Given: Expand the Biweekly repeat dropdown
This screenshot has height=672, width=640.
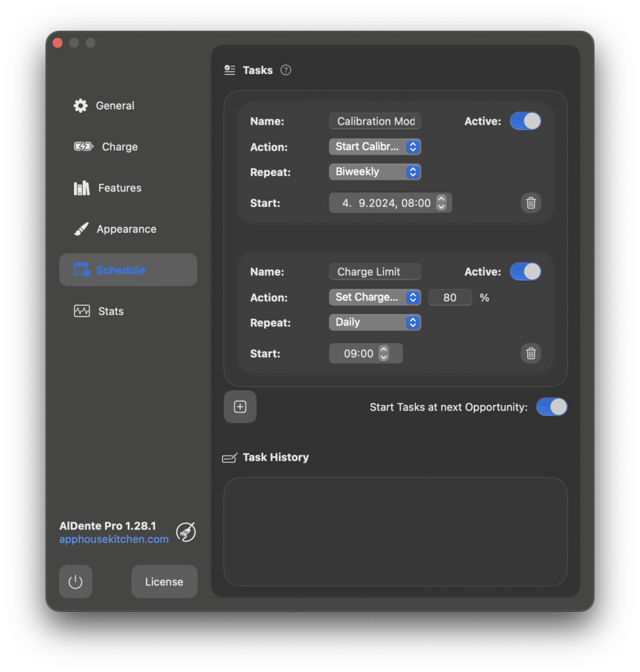Looking at the screenshot, I should click(x=375, y=172).
